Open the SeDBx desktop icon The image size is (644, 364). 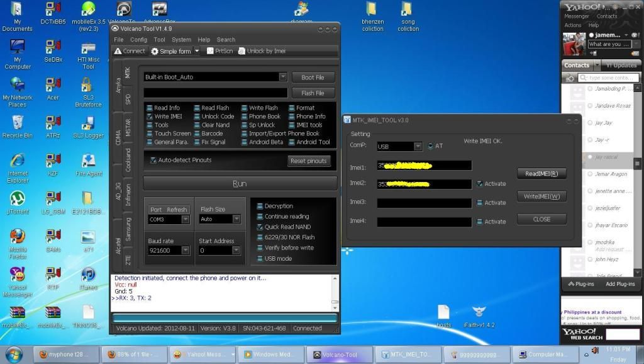53,51
